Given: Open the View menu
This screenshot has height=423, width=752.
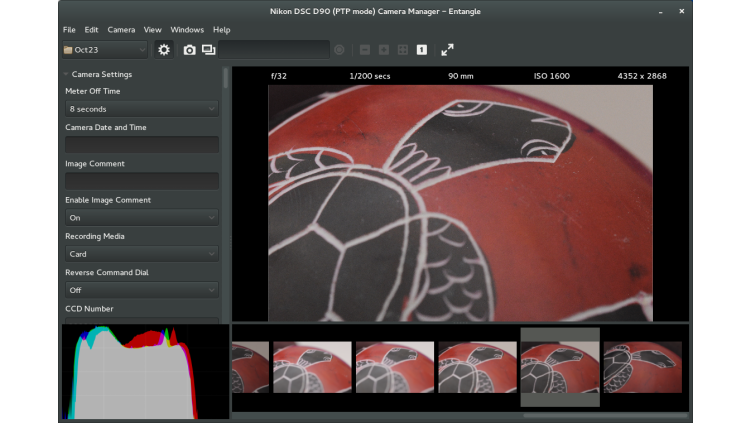Looking at the screenshot, I should point(153,30).
